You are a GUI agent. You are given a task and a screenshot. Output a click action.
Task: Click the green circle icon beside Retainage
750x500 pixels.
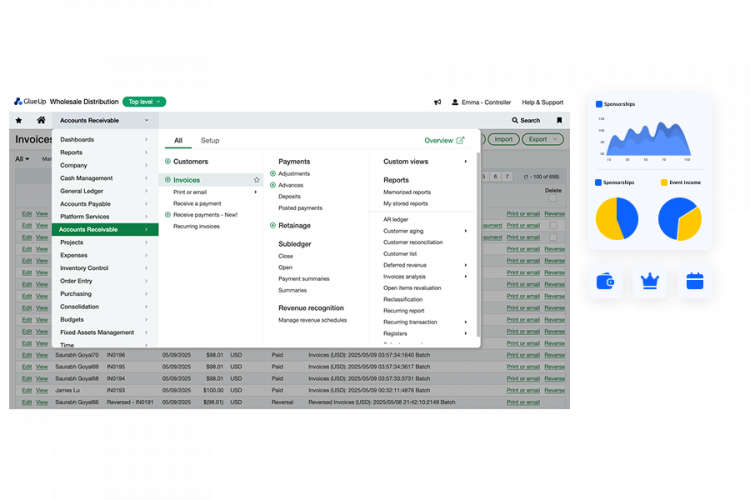[273, 225]
